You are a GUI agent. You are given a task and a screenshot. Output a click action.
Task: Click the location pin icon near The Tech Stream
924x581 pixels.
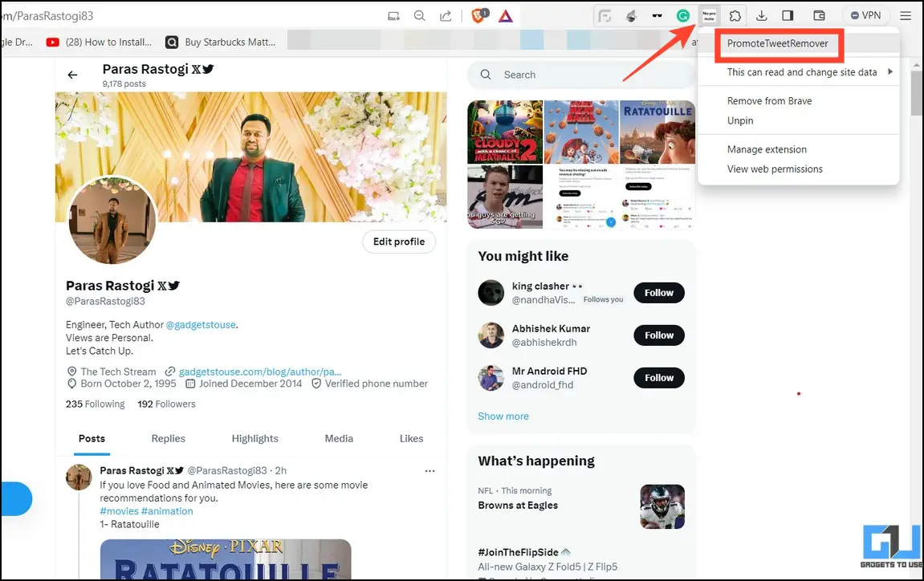72,372
